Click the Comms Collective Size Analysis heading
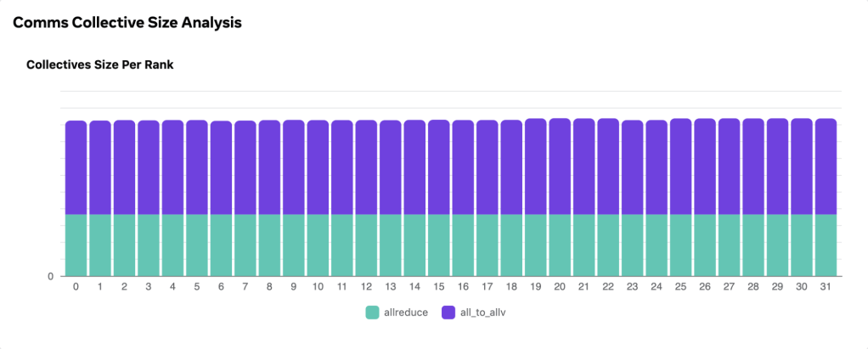868x349 pixels. point(127,23)
